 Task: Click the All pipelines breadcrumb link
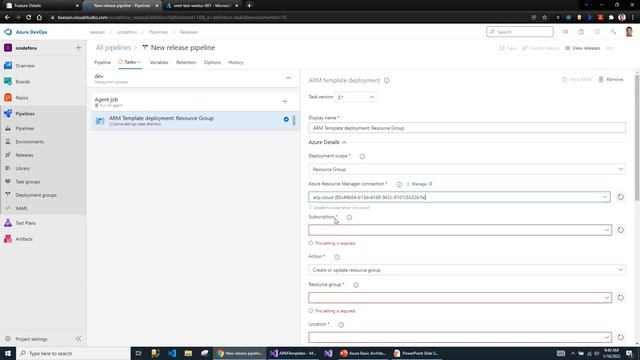coord(113,48)
